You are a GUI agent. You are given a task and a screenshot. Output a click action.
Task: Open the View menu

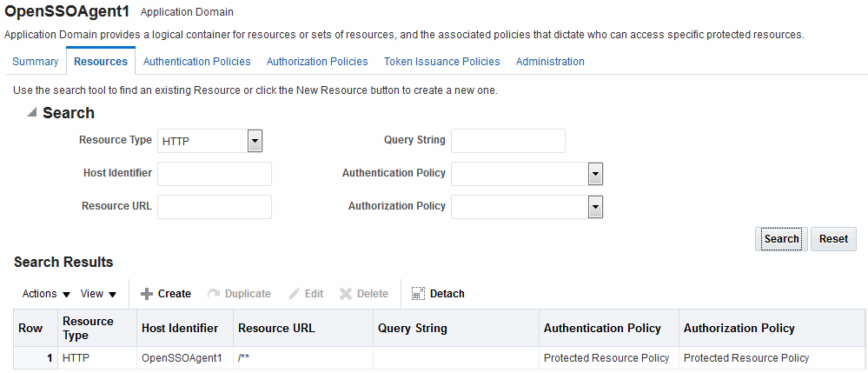[98, 294]
